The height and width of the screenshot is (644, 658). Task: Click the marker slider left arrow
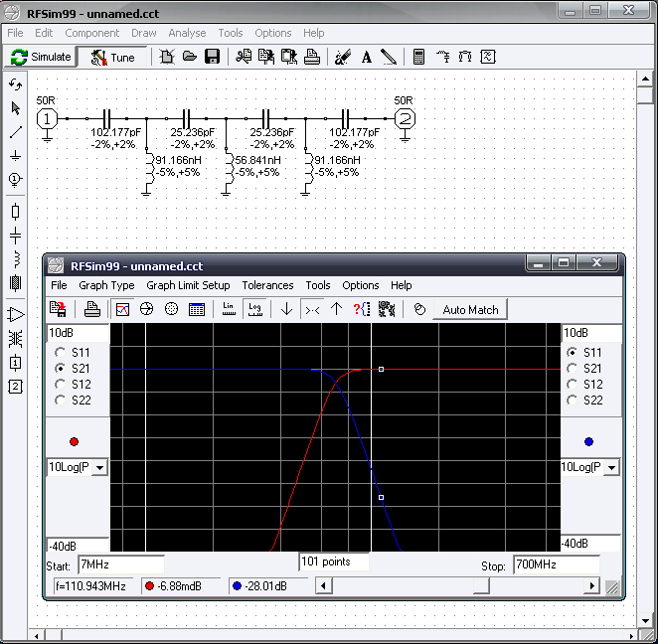click(324, 585)
